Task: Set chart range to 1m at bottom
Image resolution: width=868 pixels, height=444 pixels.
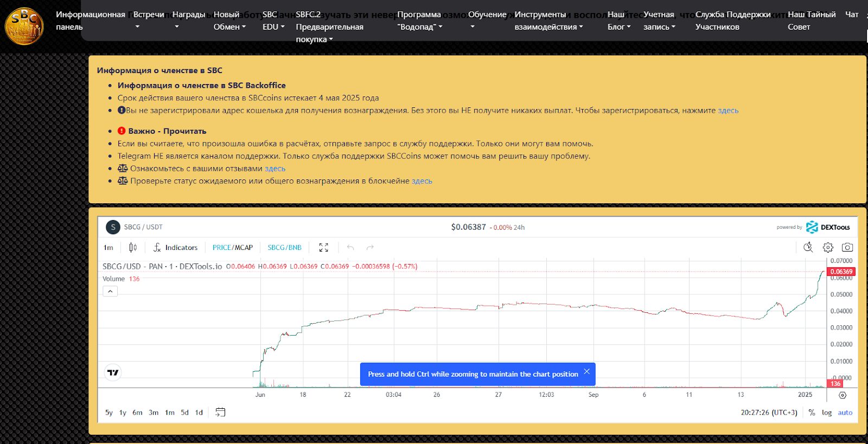Action: pos(170,412)
